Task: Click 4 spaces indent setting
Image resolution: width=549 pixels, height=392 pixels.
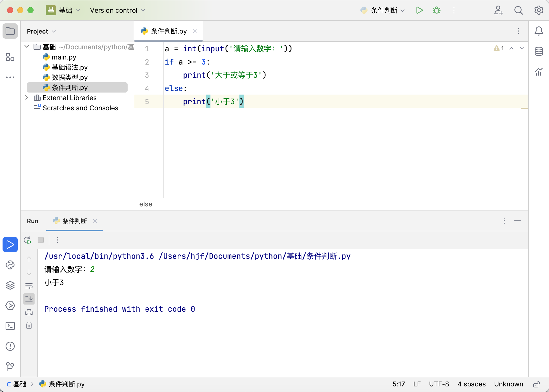Action: [x=471, y=384]
